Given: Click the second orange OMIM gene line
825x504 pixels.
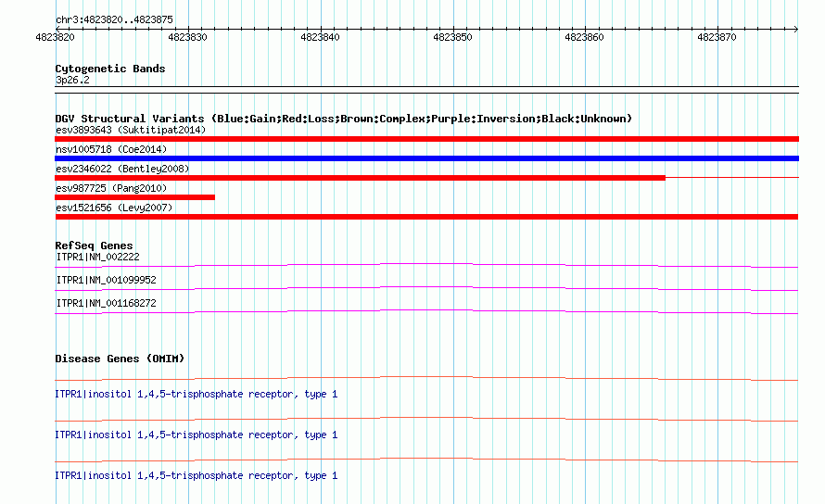Looking at the screenshot, I should click(x=426, y=418).
